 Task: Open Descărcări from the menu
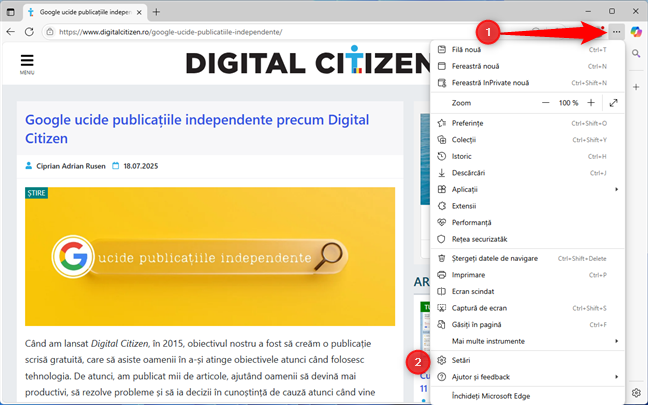coord(527,173)
